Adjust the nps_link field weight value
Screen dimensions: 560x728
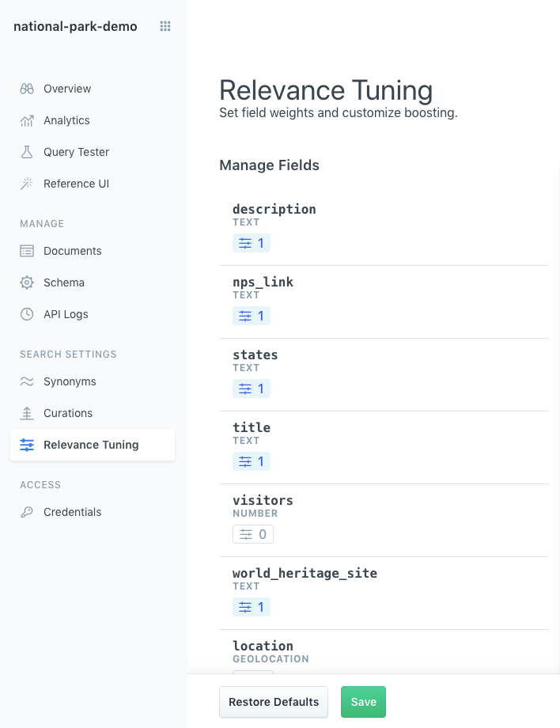tap(251, 316)
